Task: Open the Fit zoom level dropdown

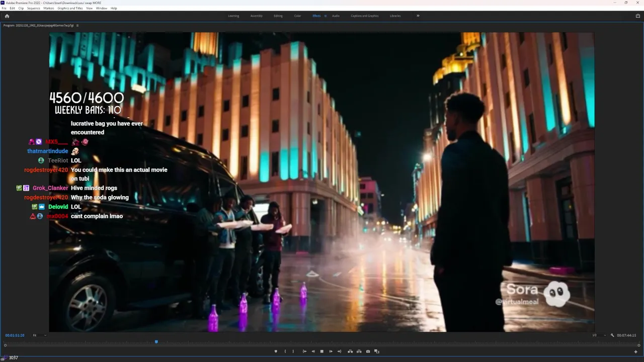Action: click(x=39, y=335)
